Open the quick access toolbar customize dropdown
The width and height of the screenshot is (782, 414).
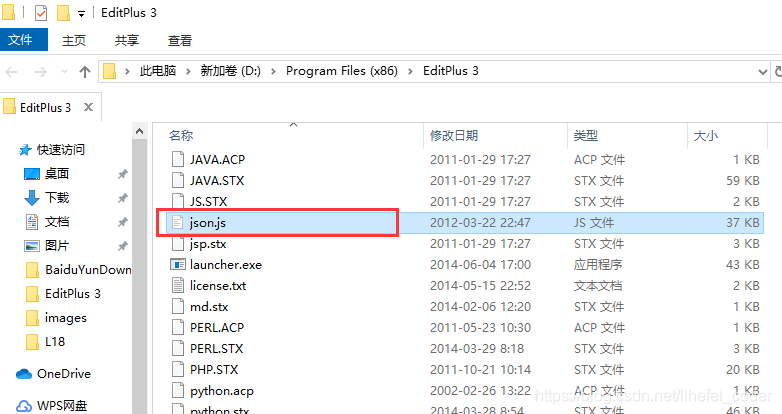pyautogui.click(x=81, y=14)
